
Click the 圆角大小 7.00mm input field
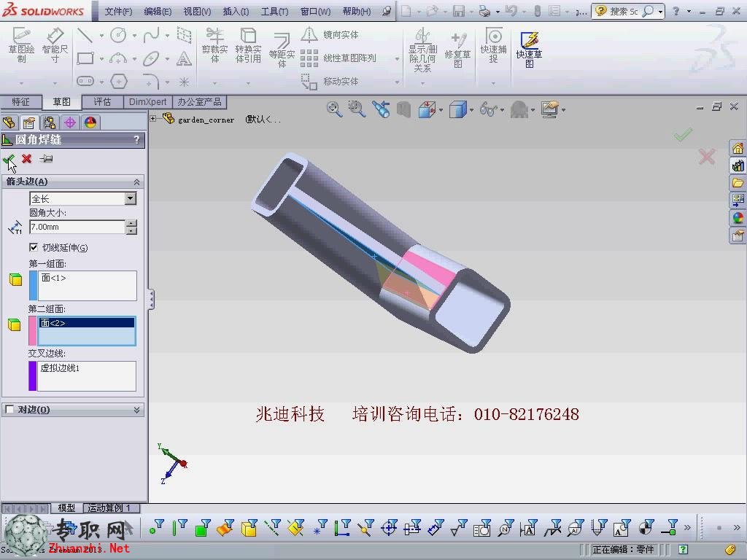[x=77, y=227]
